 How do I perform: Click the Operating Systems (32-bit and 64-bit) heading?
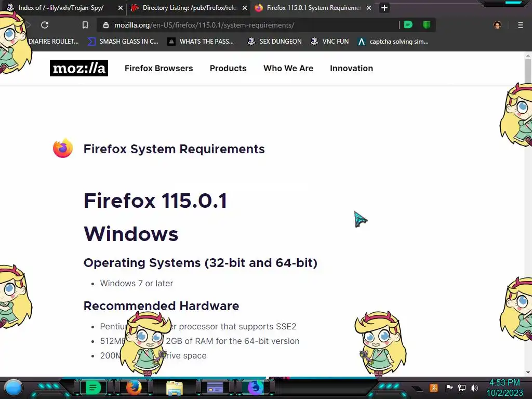click(x=200, y=262)
